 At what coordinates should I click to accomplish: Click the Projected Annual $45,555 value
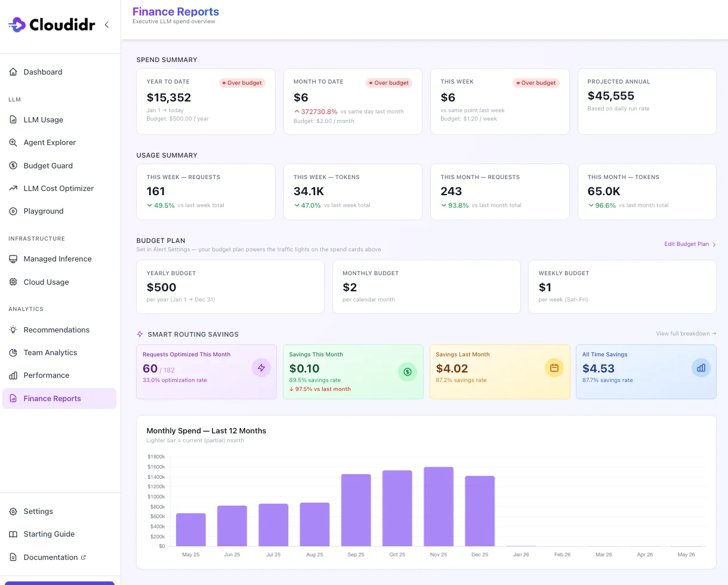click(x=611, y=96)
